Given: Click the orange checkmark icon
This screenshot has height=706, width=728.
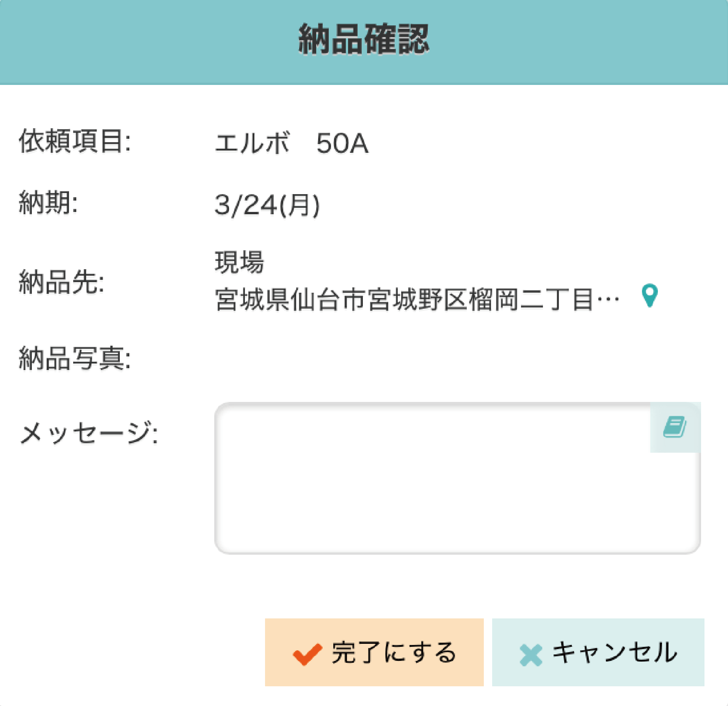Looking at the screenshot, I should (308, 654).
